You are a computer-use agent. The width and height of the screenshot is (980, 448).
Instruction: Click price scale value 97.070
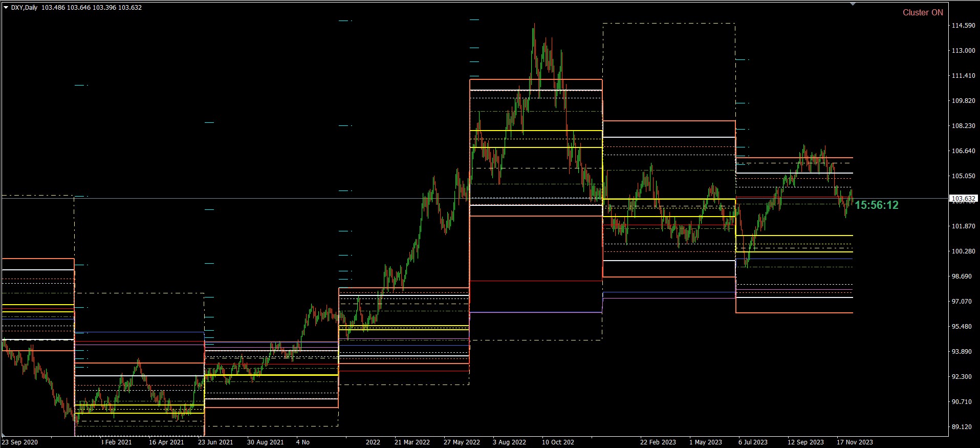pyautogui.click(x=961, y=302)
